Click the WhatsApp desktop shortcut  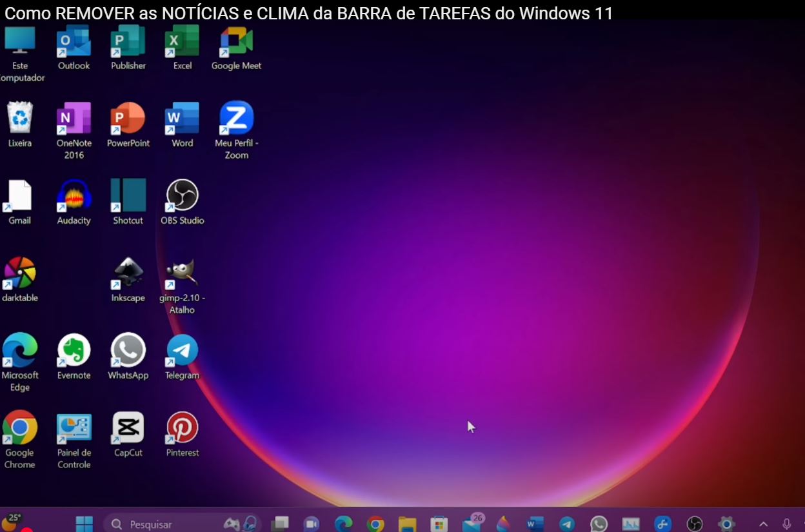128,357
